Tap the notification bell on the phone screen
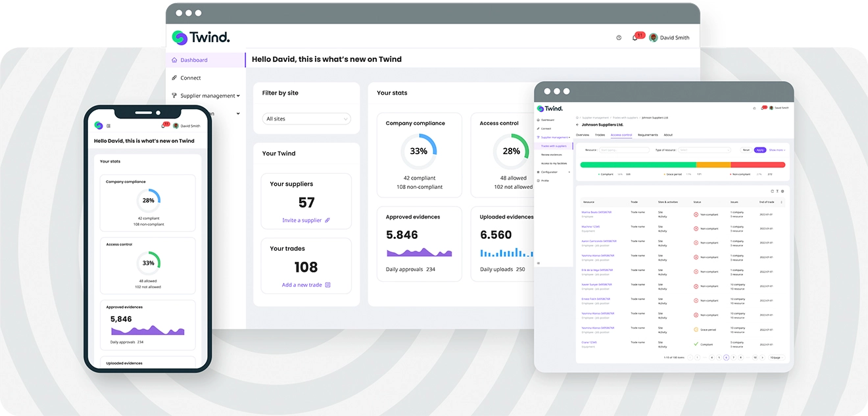The width and height of the screenshot is (868, 416). [x=162, y=126]
